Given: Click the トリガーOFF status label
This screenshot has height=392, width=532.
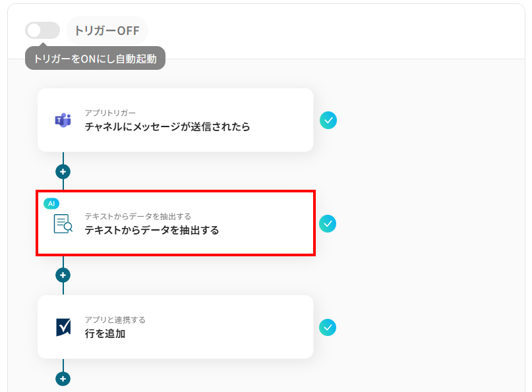Looking at the screenshot, I should [107, 30].
